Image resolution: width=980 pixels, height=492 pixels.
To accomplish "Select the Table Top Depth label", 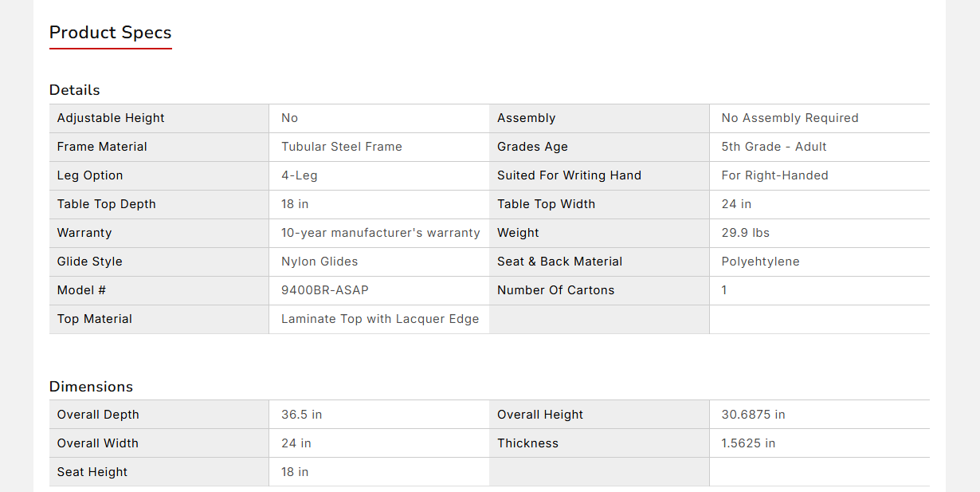I will 107,204.
